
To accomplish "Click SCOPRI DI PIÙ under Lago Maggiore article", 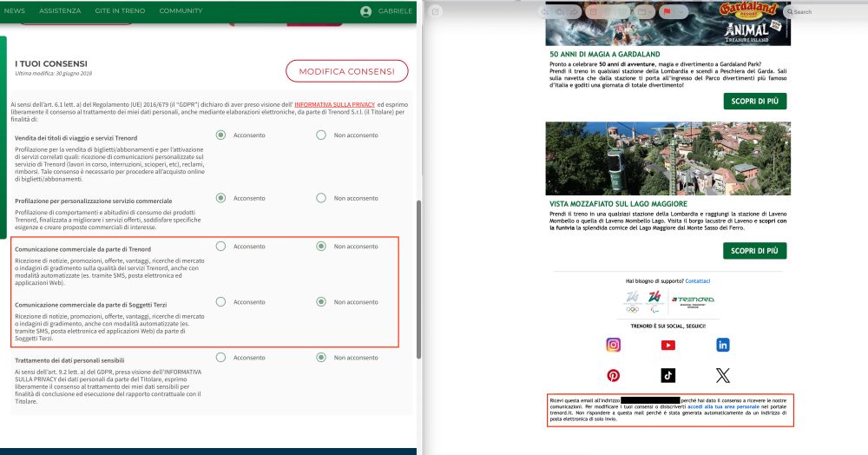I will 754,251.
